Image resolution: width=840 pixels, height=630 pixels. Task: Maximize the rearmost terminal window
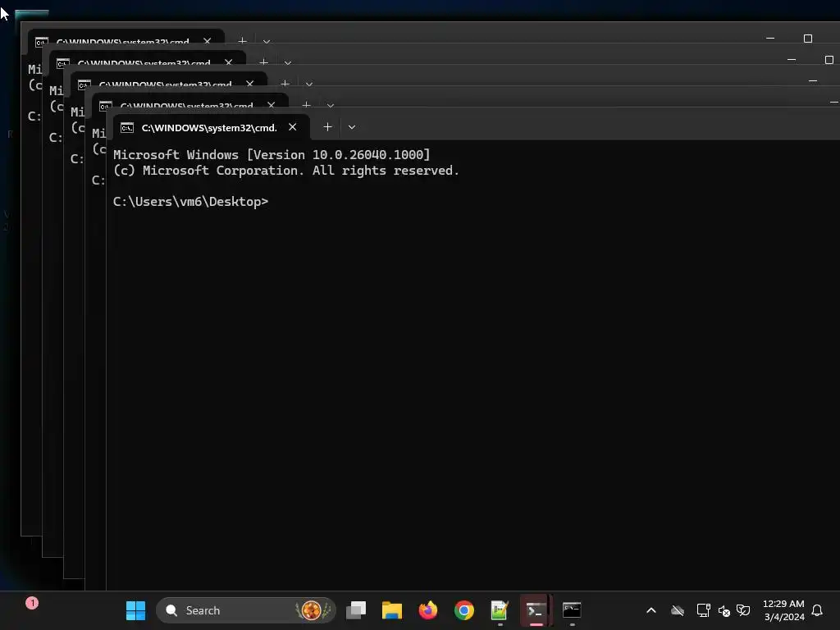tap(808, 39)
